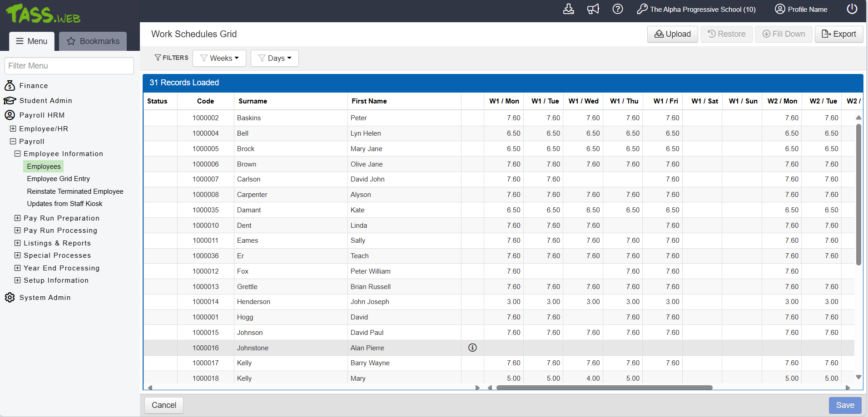Image resolution: width=868 pixels, height=417 pixels.
Task: Switch to the Bookmarks tab
Action: [x=93, y=41]
